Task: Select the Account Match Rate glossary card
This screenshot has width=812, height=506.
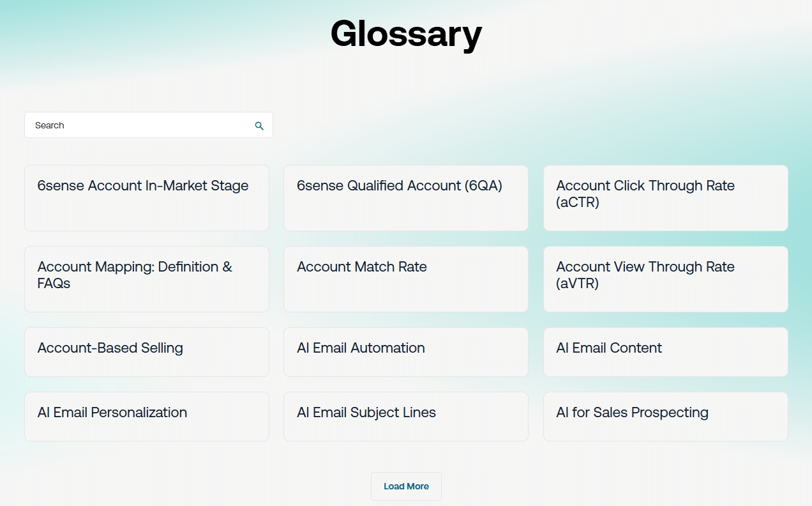Action: [406, 279]
